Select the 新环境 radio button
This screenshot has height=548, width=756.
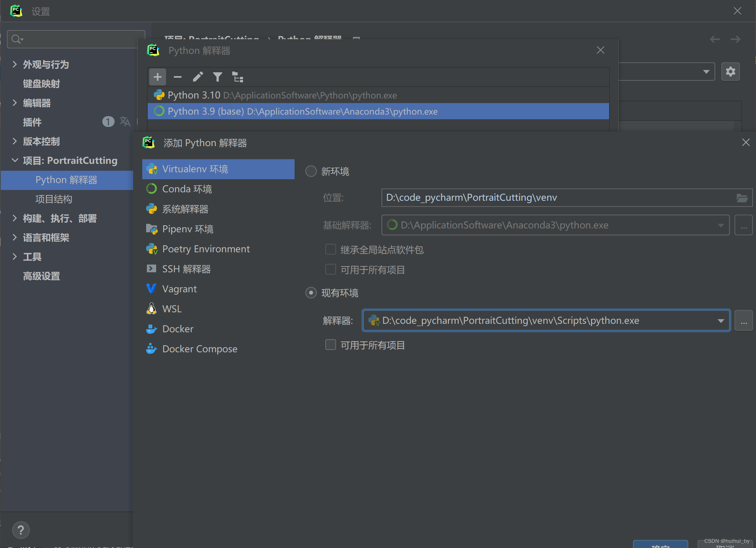[311, 171]
